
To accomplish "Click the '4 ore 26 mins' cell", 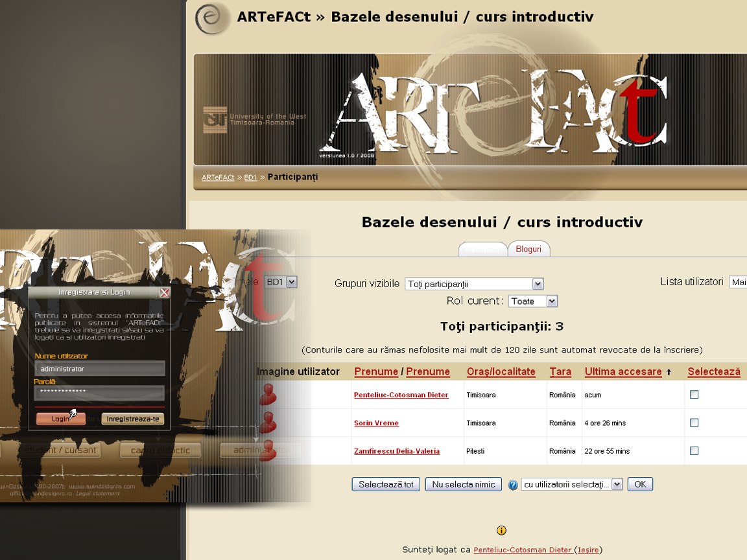I will pos(605,423).
